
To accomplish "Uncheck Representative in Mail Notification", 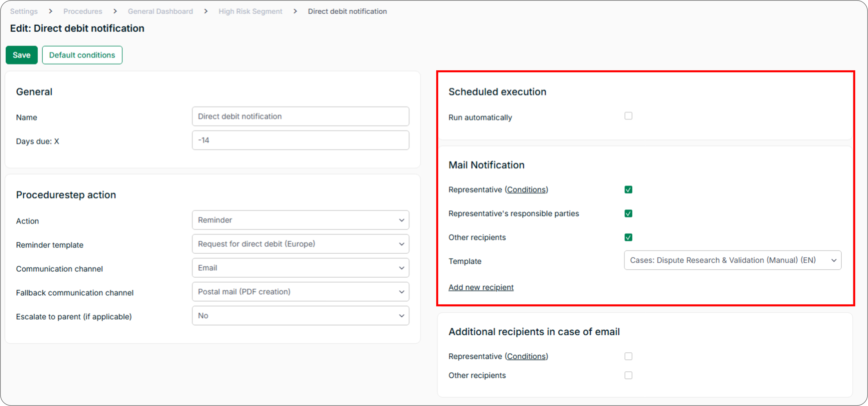I will click(x=628, y=190).
